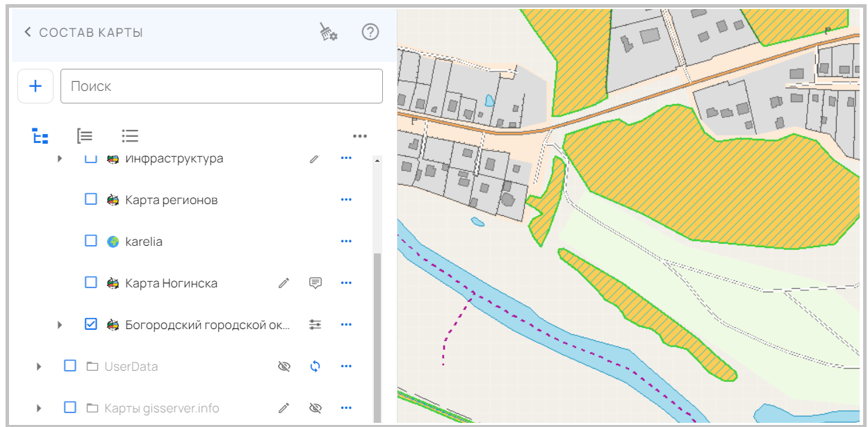Check the karelia layer checkbox
This screenshot has height=427, width=868.
click(x=91, y=242)
